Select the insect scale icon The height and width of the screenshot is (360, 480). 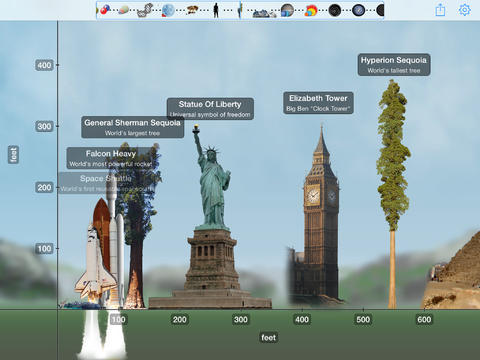pos(191,10)
